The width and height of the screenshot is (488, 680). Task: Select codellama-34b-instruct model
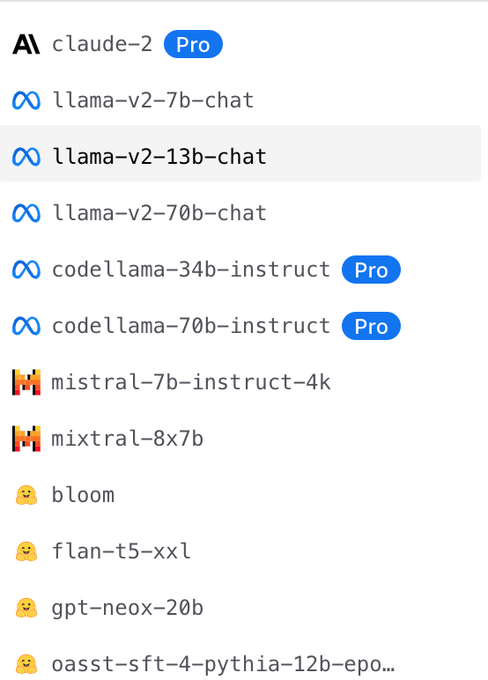(x=240, y=269)
